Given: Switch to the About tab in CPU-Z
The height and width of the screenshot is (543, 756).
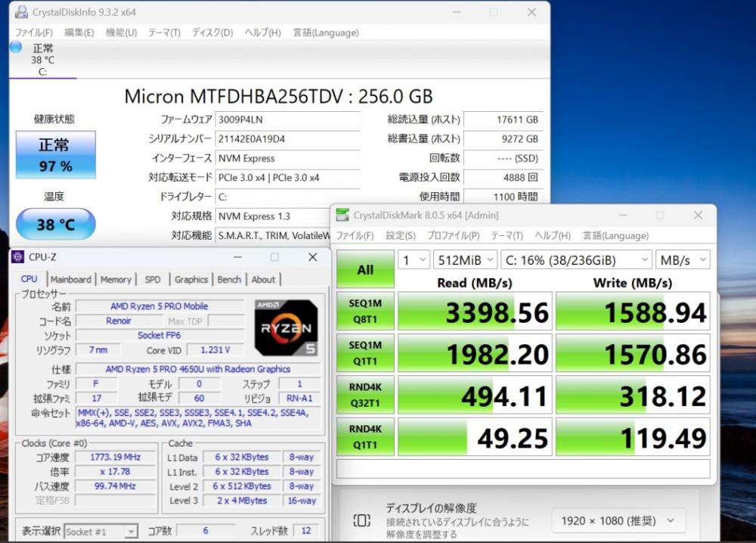Looking at the screenshot, I should (263, 280).
